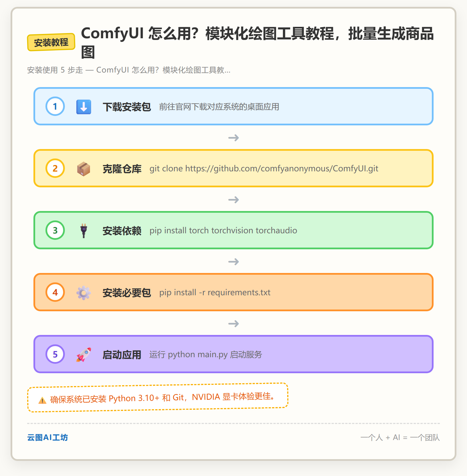This screenshot has width=467, height=476.
Task: Click the git clone ComfyUI.git command text
Action: click(x=264, y=168)
